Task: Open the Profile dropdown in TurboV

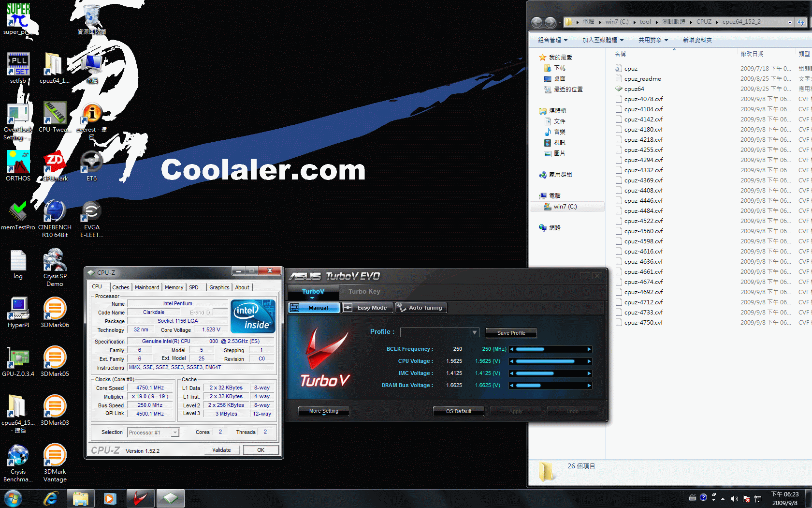Action: (475, 332)
